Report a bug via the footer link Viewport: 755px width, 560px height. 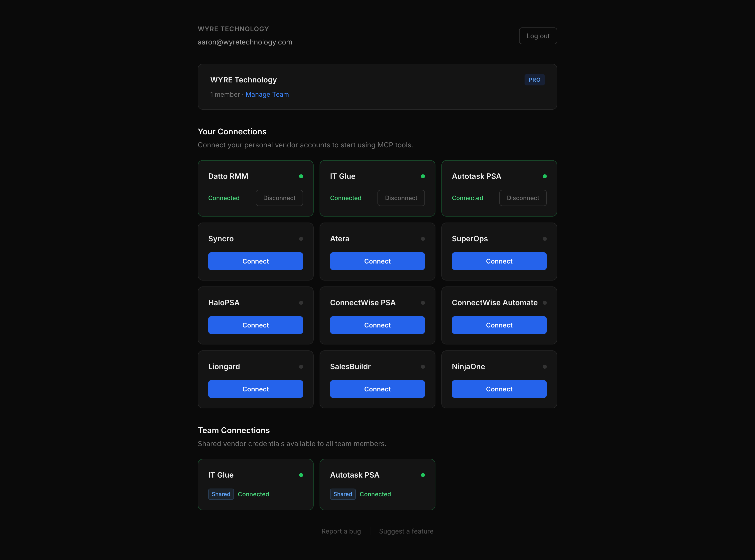[341, 531]
